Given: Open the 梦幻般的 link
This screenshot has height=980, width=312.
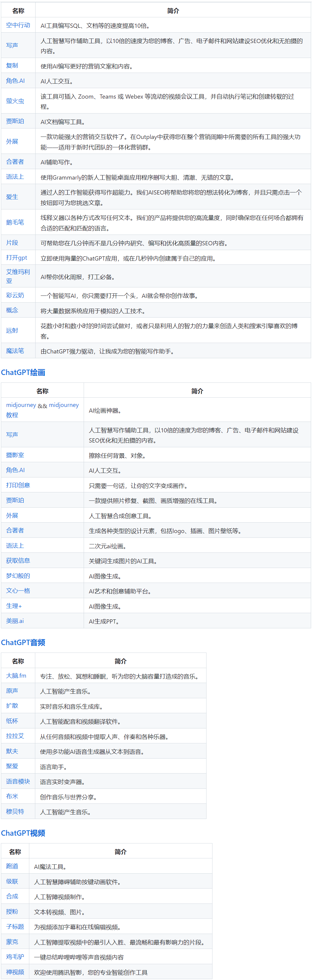Looking at the screenshot, I should point(18,575).
